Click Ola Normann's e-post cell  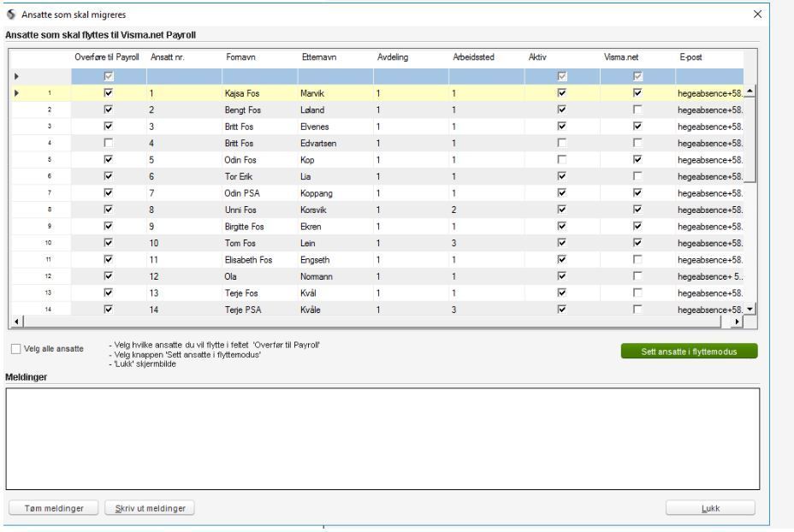point(709,276)
